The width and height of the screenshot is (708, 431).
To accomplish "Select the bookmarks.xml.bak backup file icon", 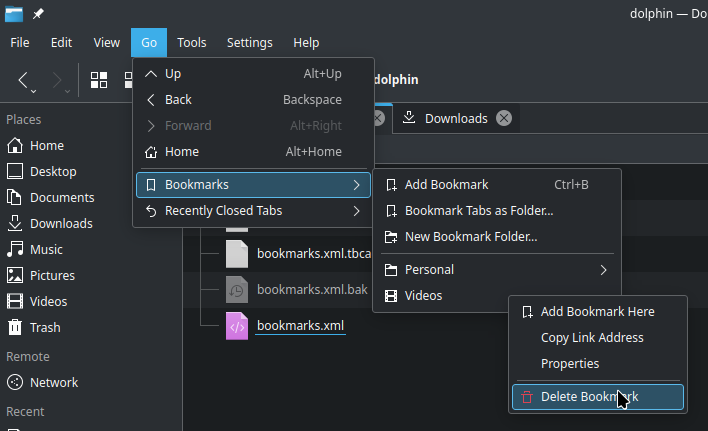I will coord(237,290).
